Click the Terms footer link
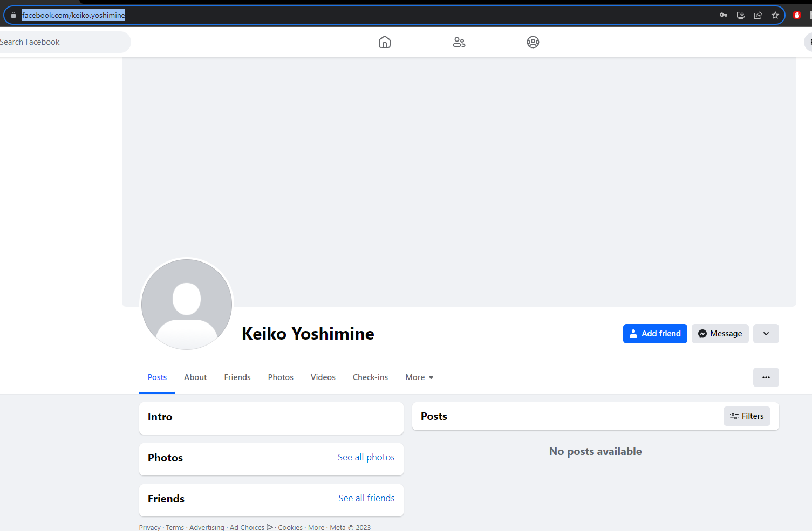The height and width of the screenshot is (531, 812). click(175, 527)
